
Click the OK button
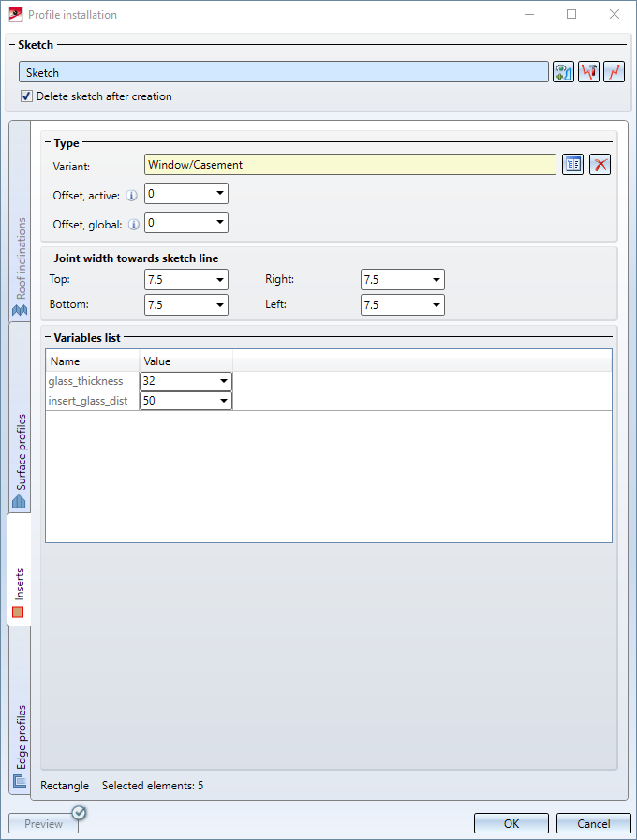click(511, 823)
